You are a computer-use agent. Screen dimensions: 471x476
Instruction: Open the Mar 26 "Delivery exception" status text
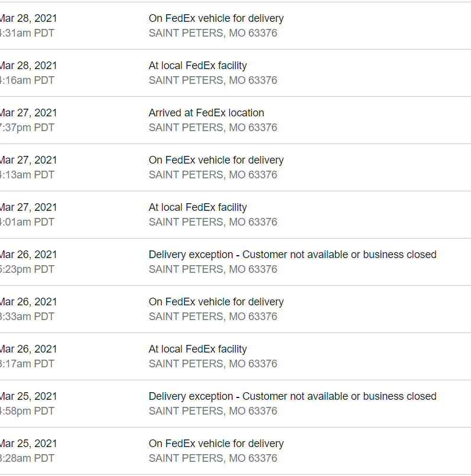coord(292,255)
